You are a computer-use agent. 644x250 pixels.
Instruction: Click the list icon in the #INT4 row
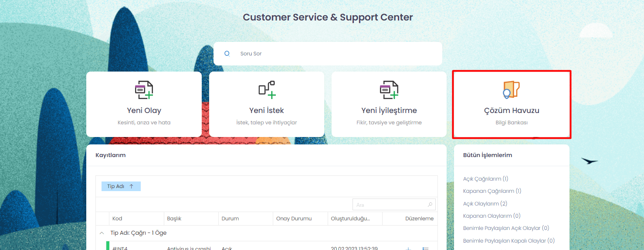(x=426, y=248)
